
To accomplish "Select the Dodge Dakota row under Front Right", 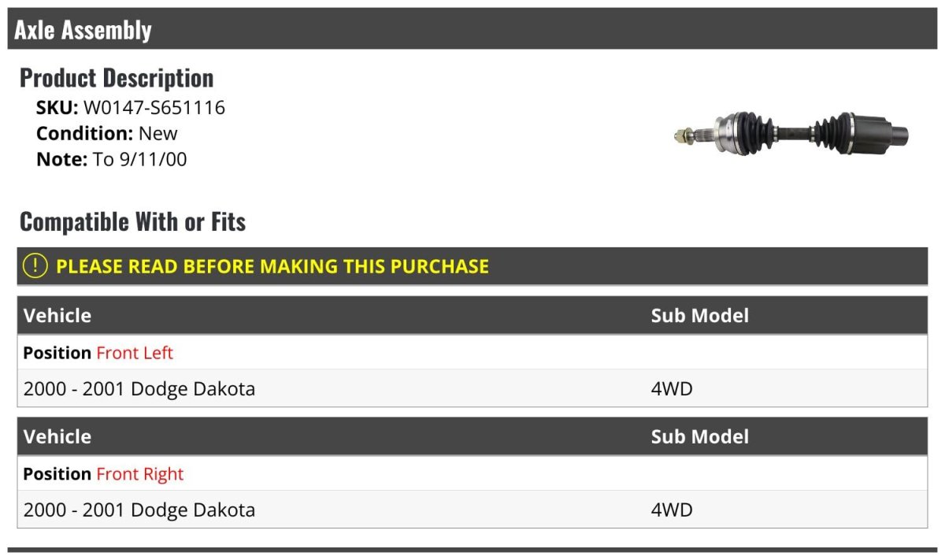I will pos(139,510).
